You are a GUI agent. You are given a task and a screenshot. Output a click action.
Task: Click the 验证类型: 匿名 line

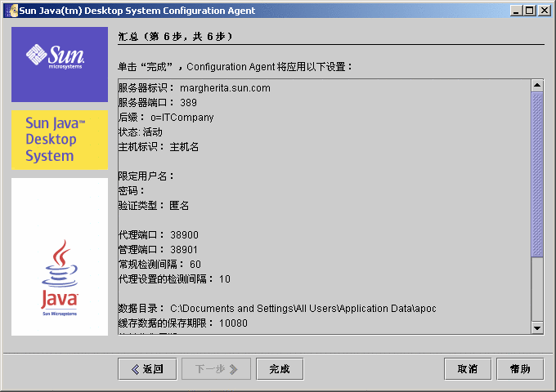[154, 205]
